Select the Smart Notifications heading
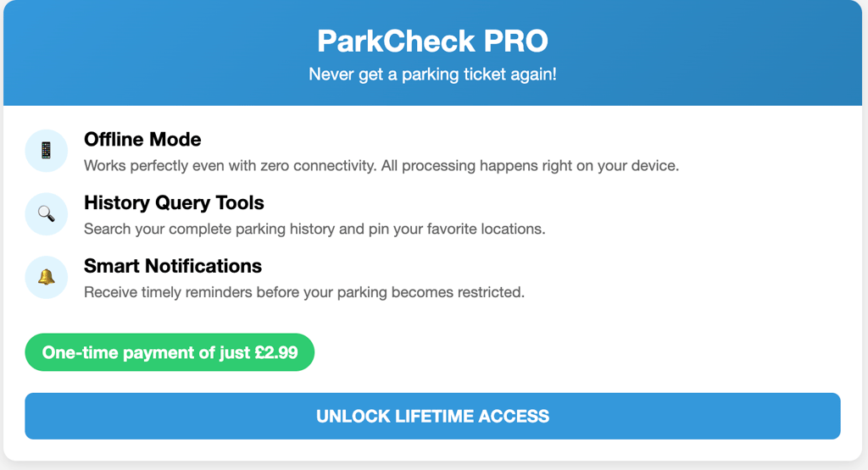Screen dimensions: 868x470 tap(173, 266)
